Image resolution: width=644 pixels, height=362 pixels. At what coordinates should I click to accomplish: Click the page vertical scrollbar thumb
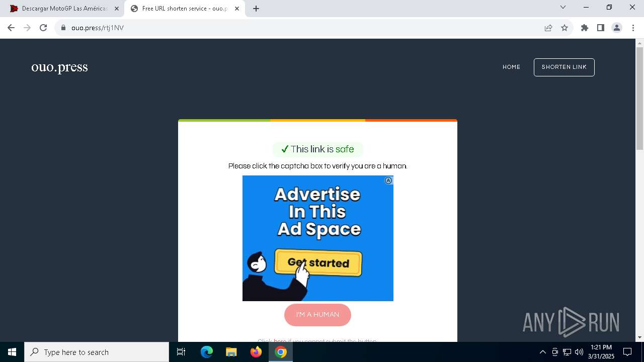639,98
